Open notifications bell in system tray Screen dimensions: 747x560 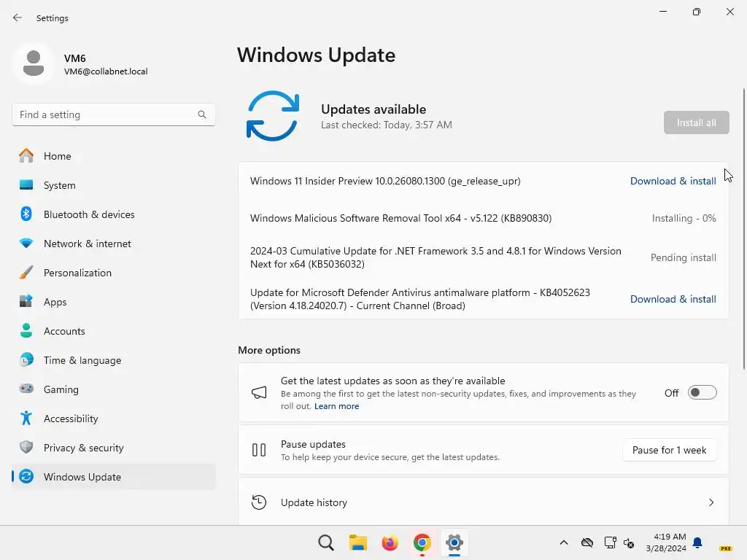(697, 542)
